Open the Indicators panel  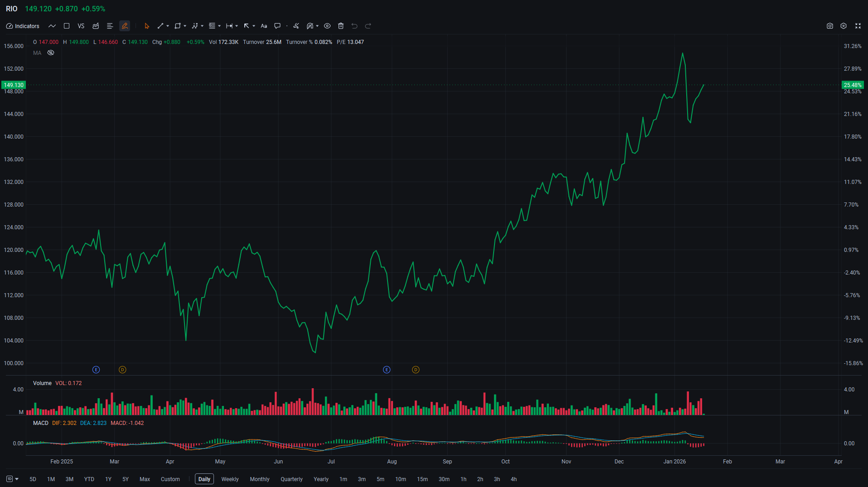click(x=23, y=26)
